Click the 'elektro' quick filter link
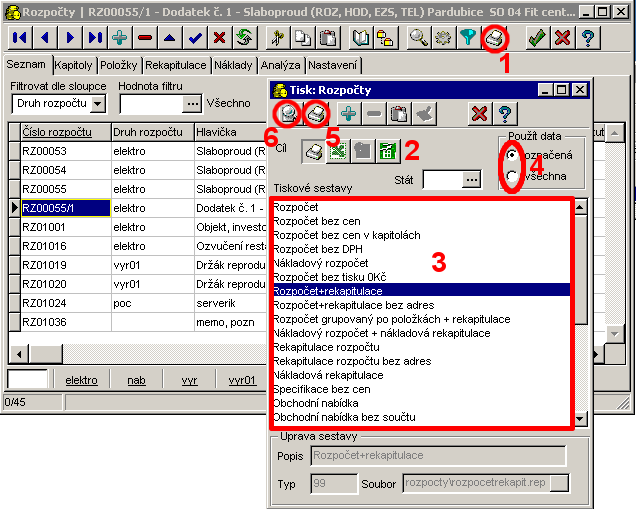The height and width of the screenshot is (509, 636). (81, 380)
